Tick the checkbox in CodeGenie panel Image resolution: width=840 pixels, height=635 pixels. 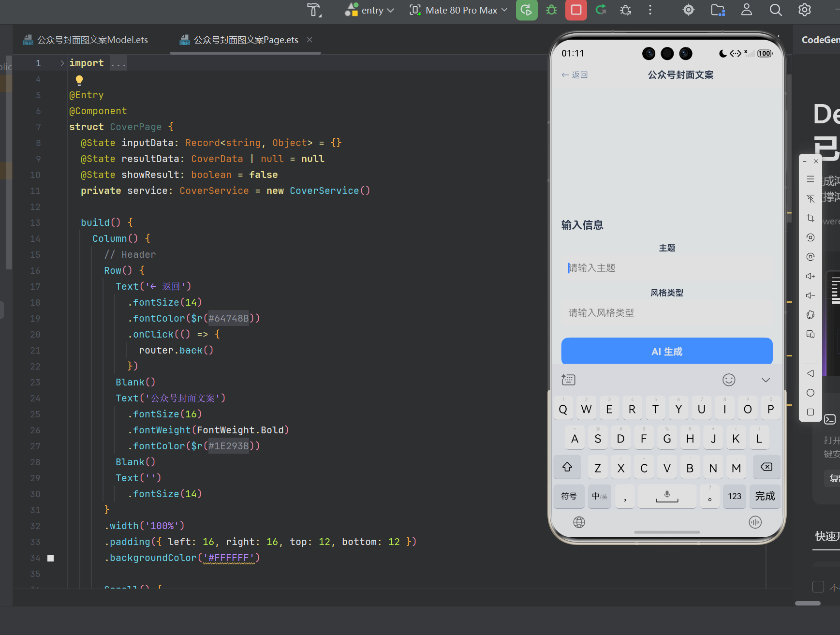tap(818, 587)
